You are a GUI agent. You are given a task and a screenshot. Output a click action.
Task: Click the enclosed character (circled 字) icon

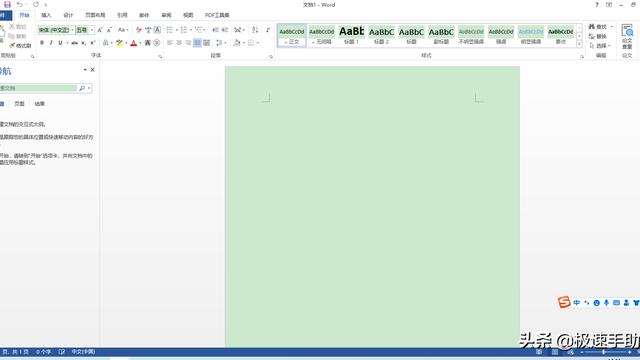(157, 43)
